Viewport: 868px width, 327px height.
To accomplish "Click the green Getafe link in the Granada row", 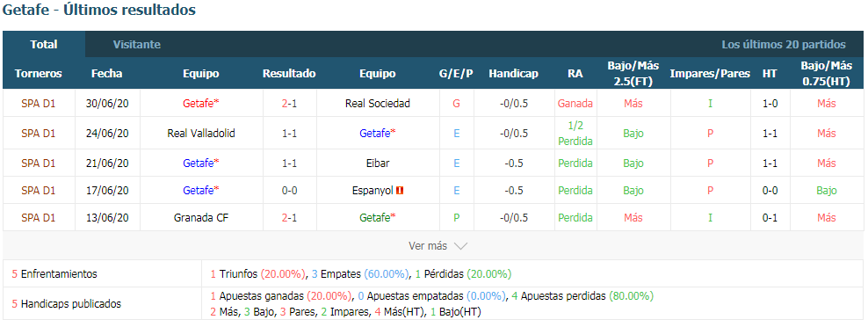I will click(378, 218).
